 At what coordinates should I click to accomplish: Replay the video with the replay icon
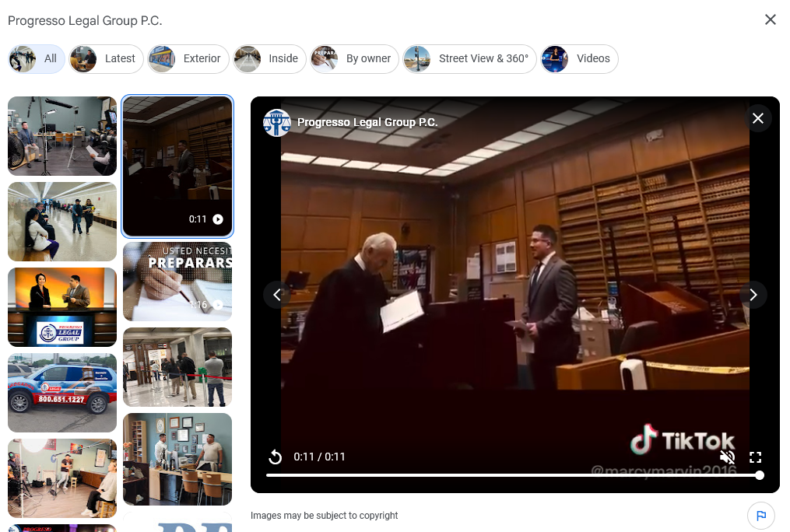click(x=275, y=457)
